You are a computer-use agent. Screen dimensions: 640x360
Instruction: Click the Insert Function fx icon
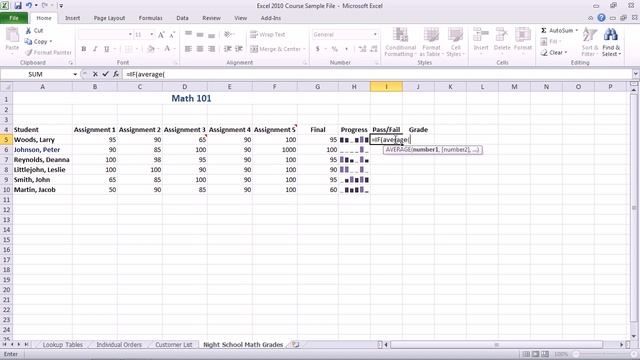click(116, 74)
